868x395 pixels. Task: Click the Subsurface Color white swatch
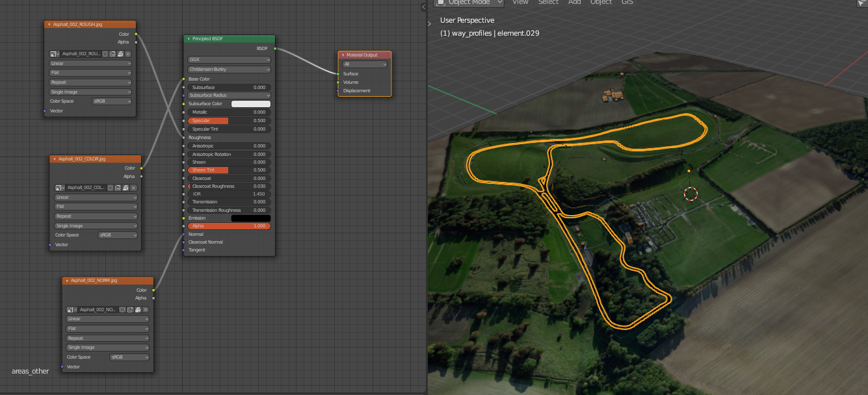(250, 104)
